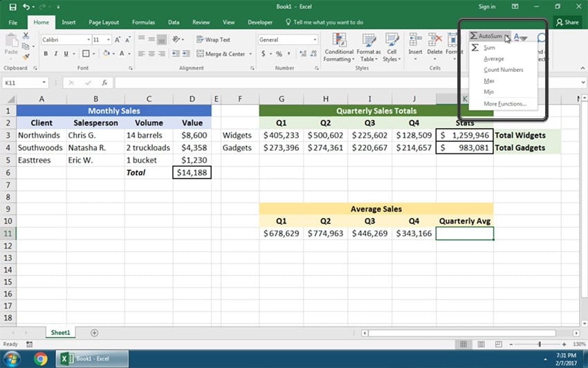Toggle Top Align vertical alignment
Screen dimensions: 588x368
coord(141,39)
